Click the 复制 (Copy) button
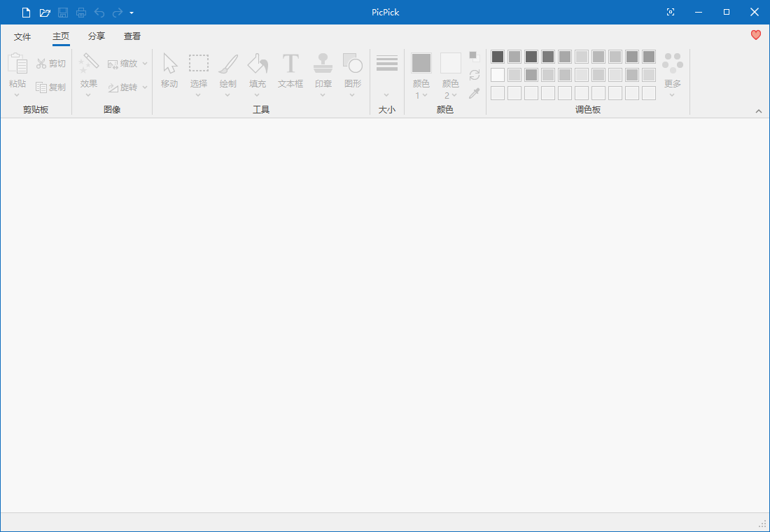This screenshot has width=770, height=532. (x=51, y=87)
